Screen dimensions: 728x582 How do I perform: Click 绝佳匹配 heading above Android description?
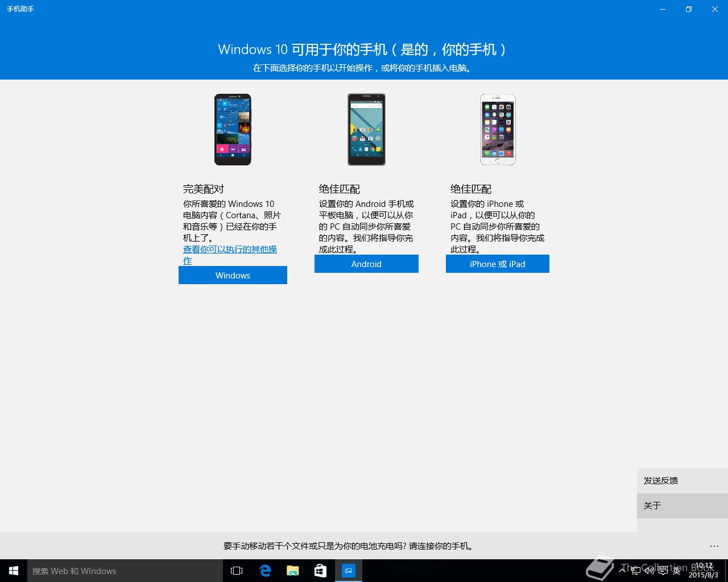click(340, 189)
